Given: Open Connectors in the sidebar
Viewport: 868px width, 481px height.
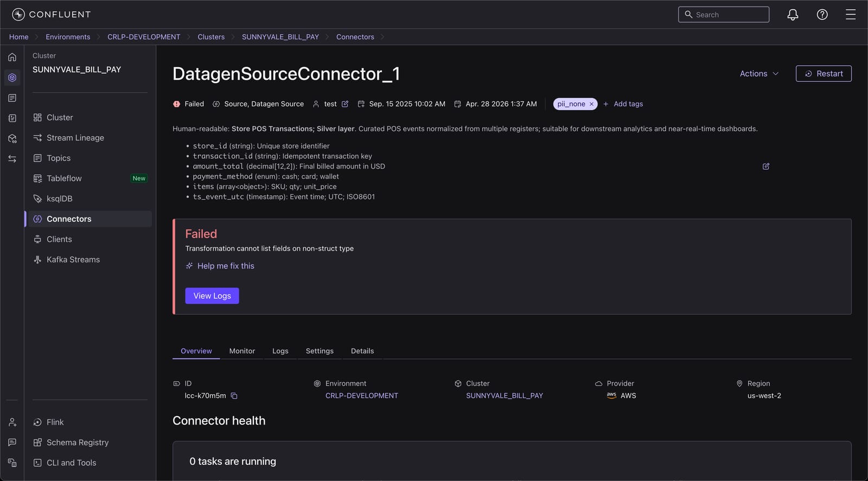Looking at the screenshot, I should pos(88,219).
